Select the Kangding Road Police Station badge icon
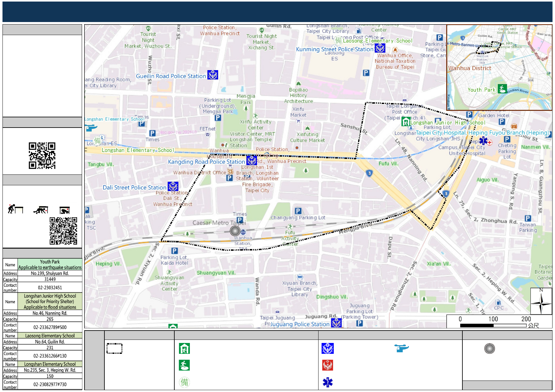The height and width of the screenshot is (392, 555). tap(252, 160)
